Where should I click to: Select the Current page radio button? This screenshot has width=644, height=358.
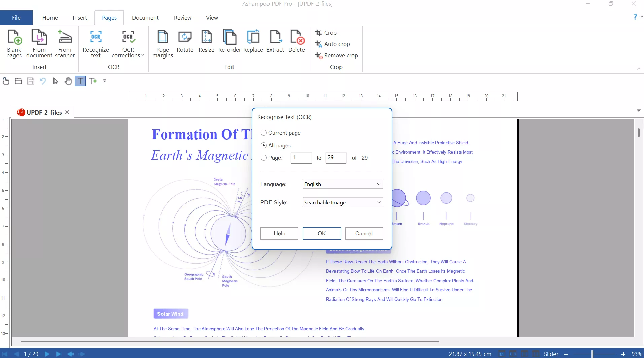click(x=264, y=133)
